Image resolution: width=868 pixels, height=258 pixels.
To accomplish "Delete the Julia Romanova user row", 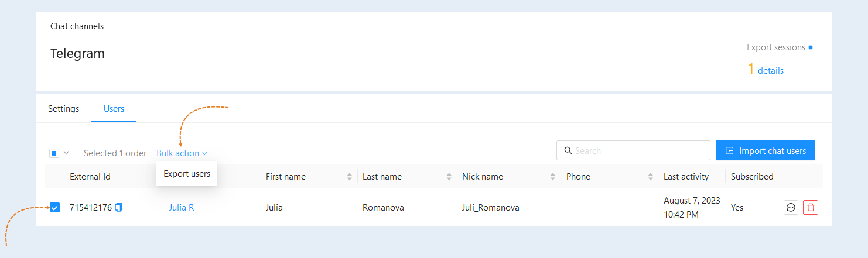I will click(811, 207).
